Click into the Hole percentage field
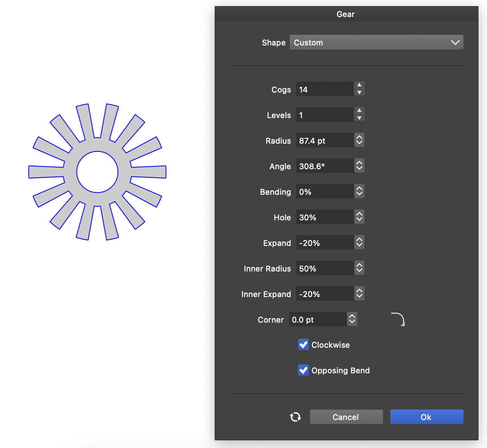487x448 pixels. pyautogui.click(x=324, y=218)
